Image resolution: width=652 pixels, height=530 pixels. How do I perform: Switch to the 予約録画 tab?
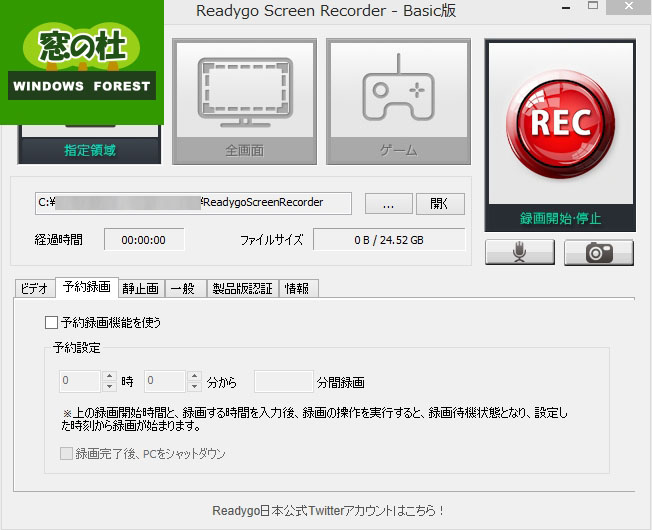point(87,287)
